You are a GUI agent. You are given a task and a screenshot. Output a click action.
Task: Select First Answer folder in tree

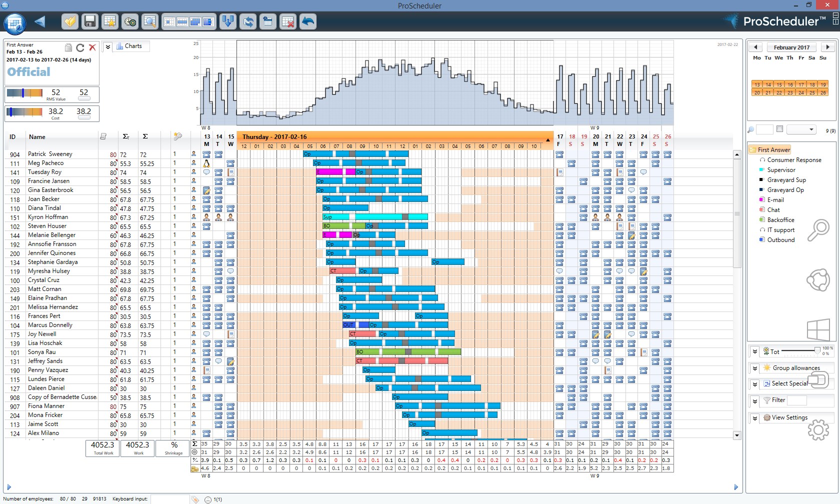[770, 149]
